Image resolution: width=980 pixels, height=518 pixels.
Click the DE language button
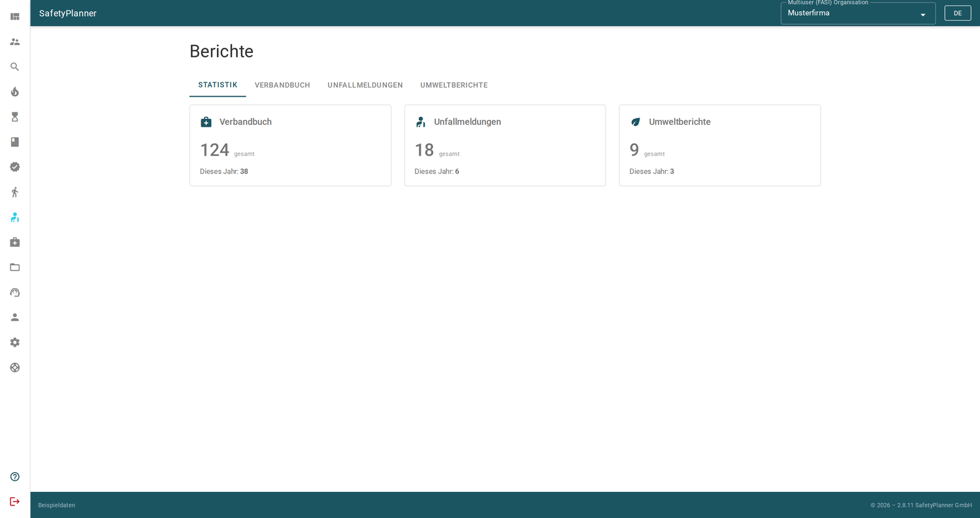[x=958, y=13]
